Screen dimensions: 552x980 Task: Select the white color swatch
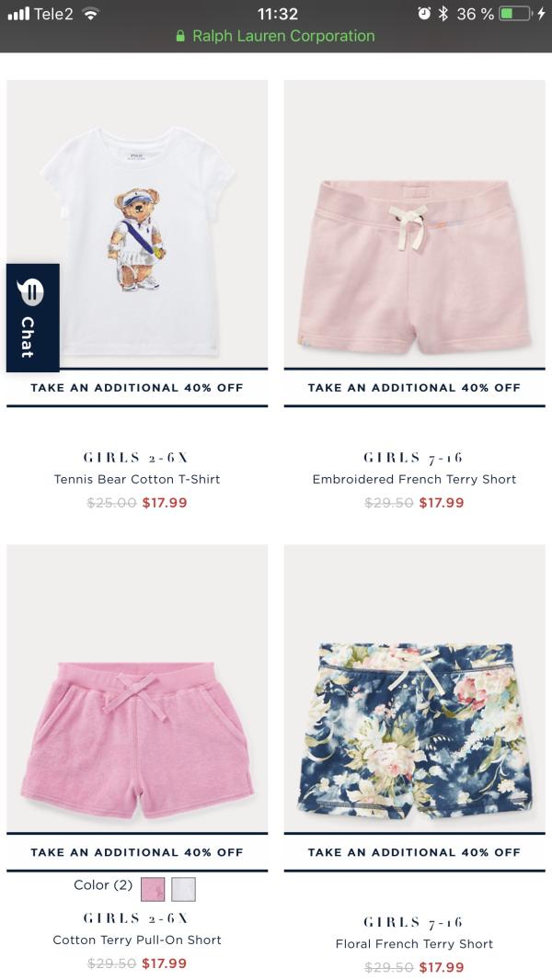pyautogui.click(x=183, y=889)
